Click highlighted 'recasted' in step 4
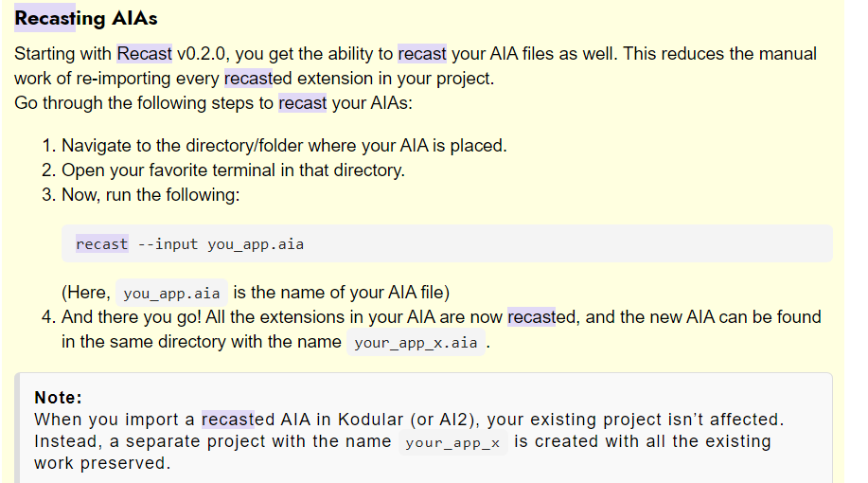The width and height of the screenshot is (868, 483). (x=531, y=317)
